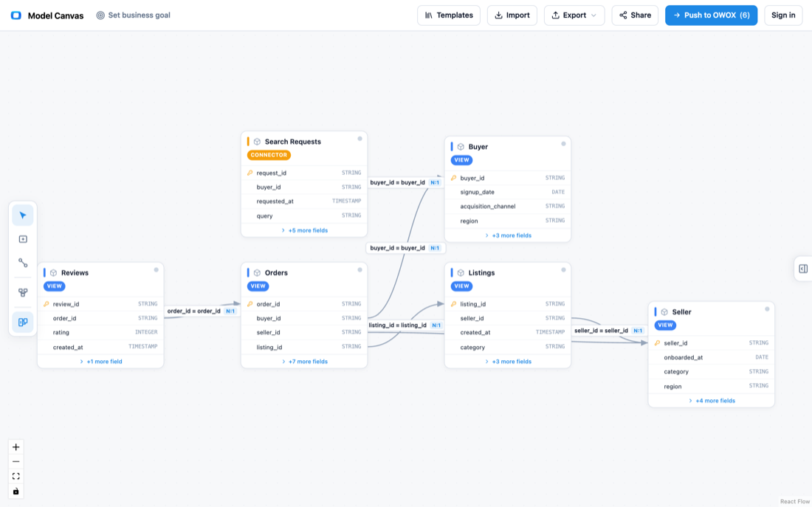The height and width of the screenshot is (507, 812).
Task: Select the order_id = order_id relation label
Action: click(x=202, y=311)
